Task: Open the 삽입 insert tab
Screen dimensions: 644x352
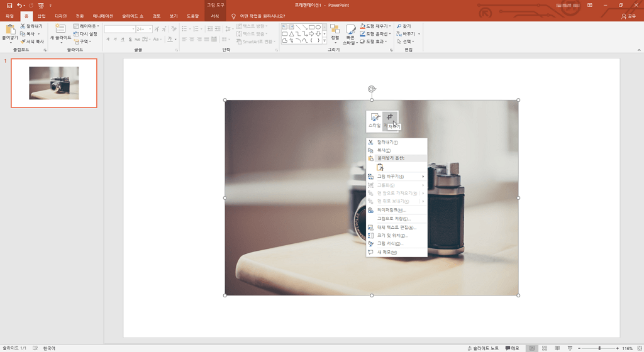Action: pyautogui.click(x=42, y=16)
